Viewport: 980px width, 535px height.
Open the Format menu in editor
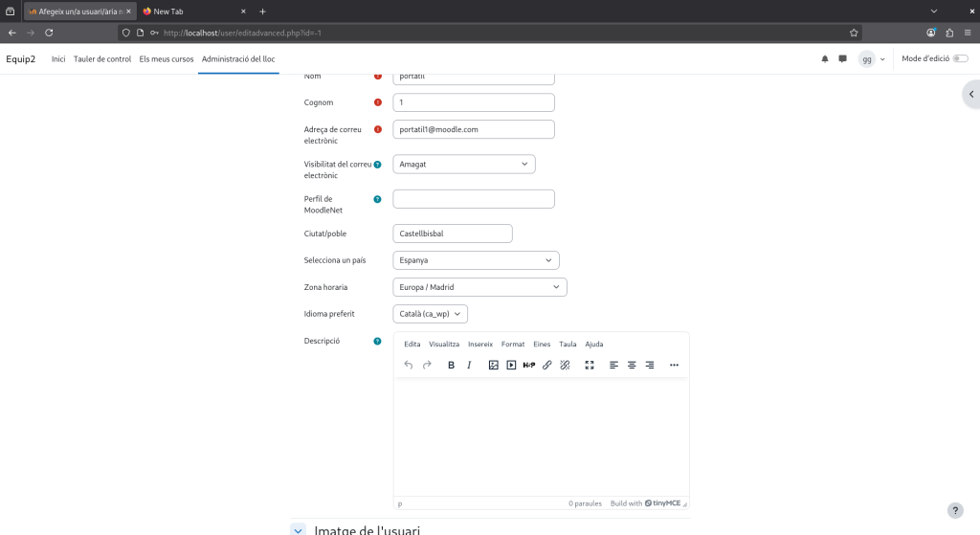pos(513,344)
